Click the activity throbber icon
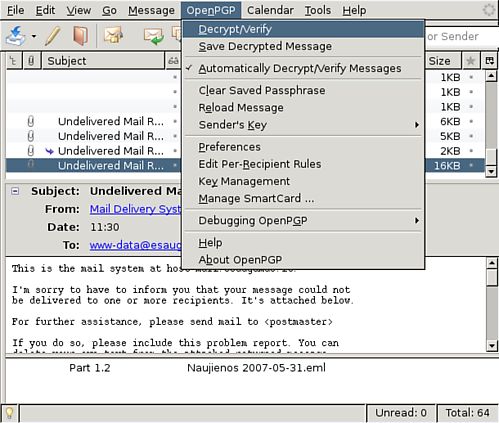 point(489,10)
